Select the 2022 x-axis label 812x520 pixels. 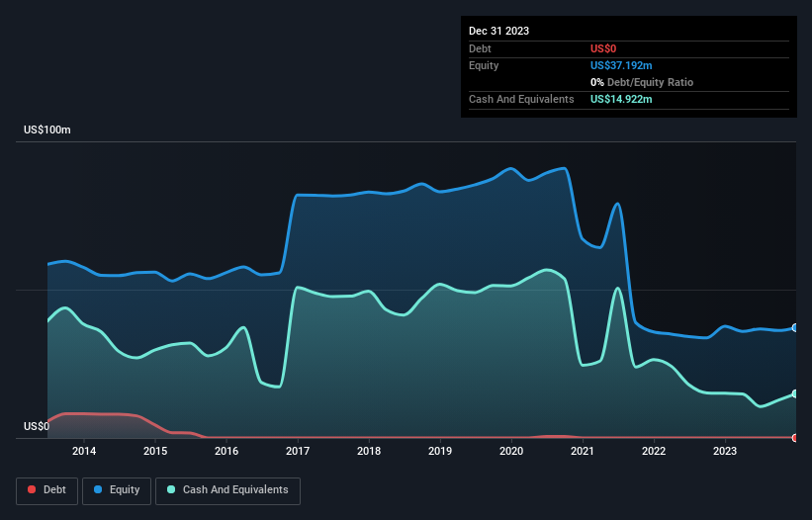[x=654, y=451]
